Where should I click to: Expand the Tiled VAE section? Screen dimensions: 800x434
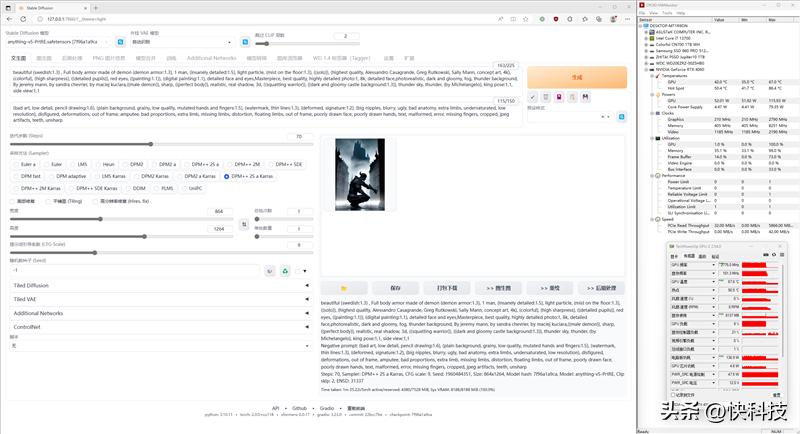160,299
